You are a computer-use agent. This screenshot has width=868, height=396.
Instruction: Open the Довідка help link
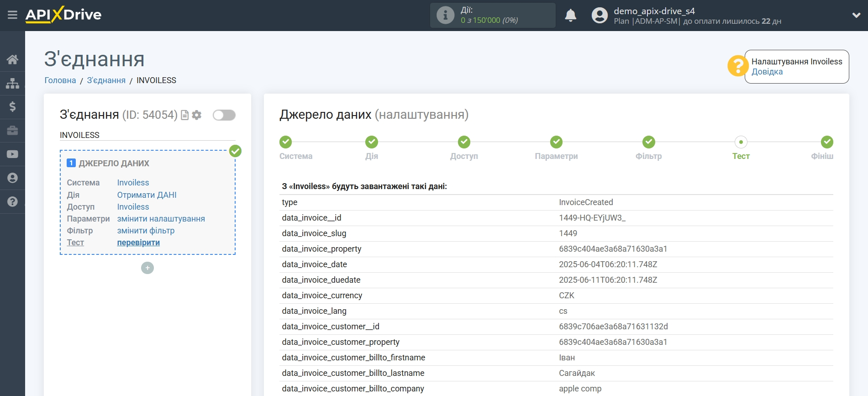tap(767, 72)
